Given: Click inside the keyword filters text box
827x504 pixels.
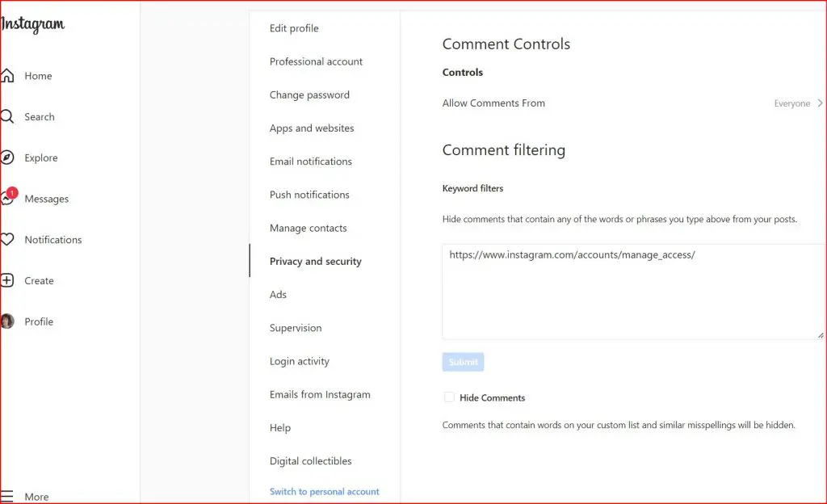Looking at the screenshot, I should coord(632,292).
